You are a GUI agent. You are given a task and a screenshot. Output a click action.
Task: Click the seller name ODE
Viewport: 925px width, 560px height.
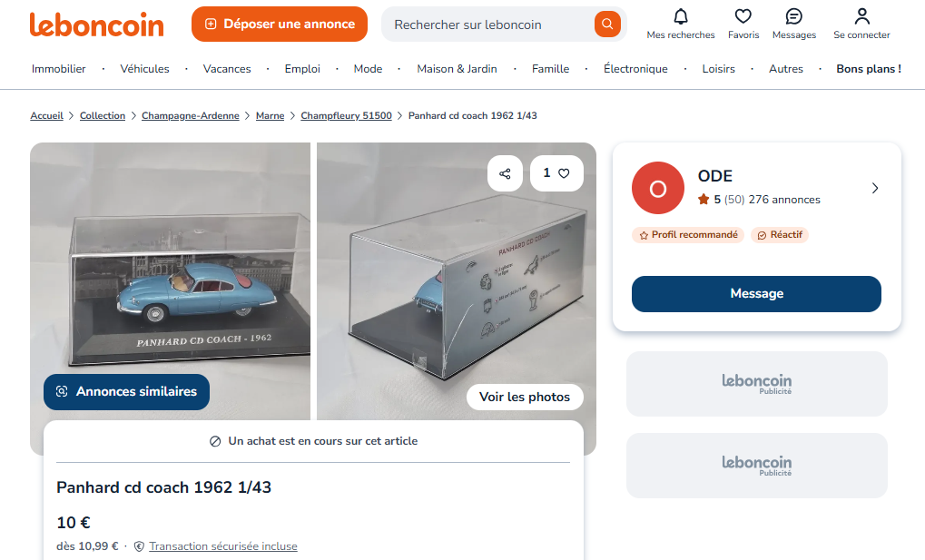(715, 176)
